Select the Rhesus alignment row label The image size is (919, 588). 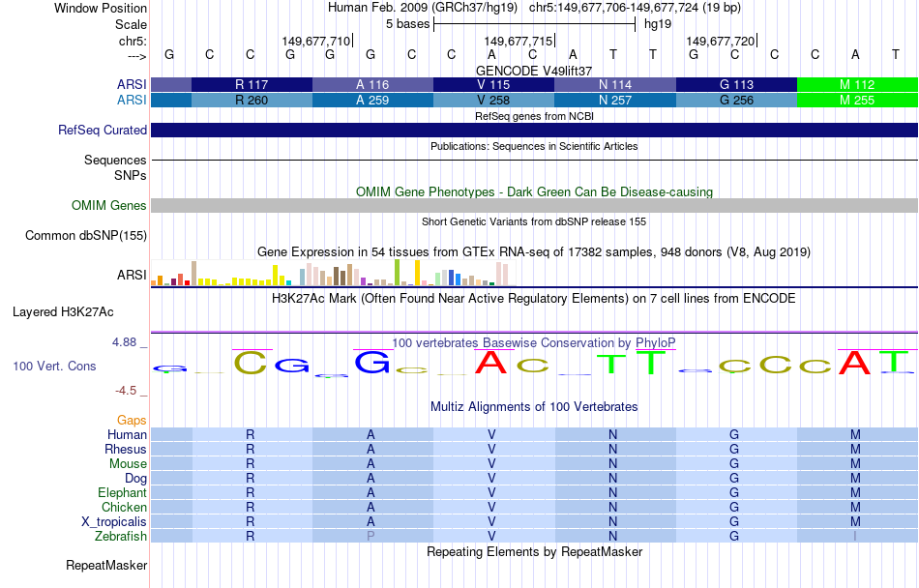point(126,449)
